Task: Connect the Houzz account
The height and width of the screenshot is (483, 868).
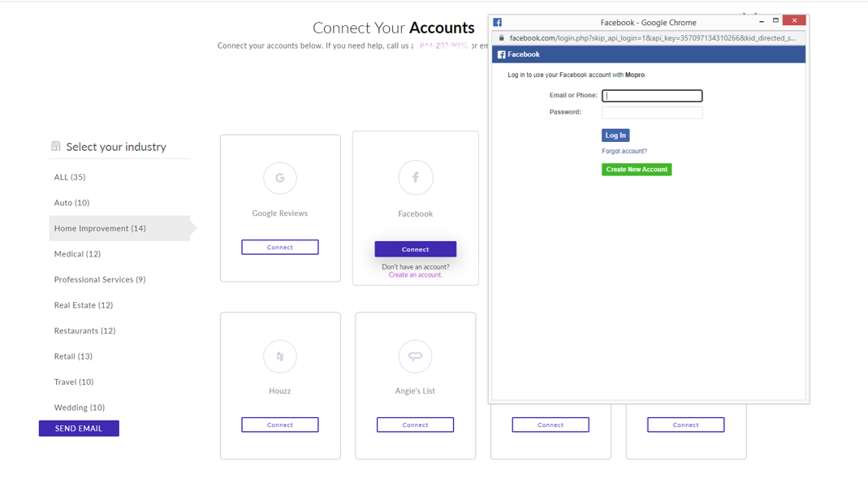Action: pyautogui.click(x=280, y=425)
